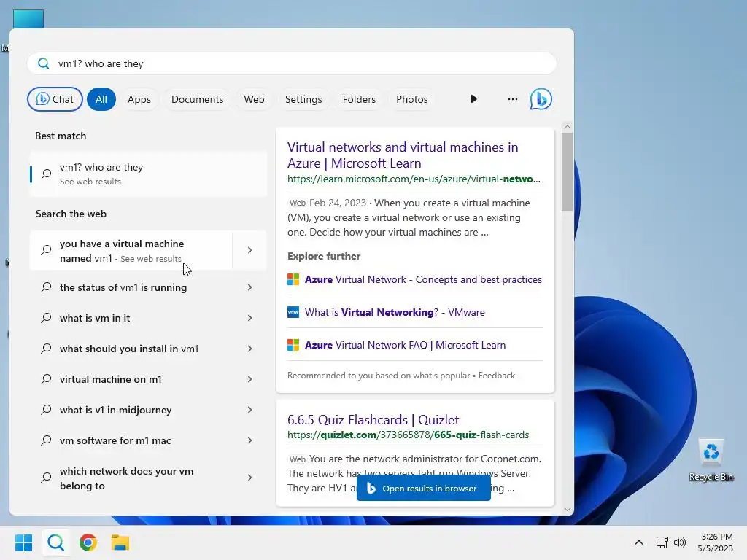Click the network icon in system tray

point(662,542)
